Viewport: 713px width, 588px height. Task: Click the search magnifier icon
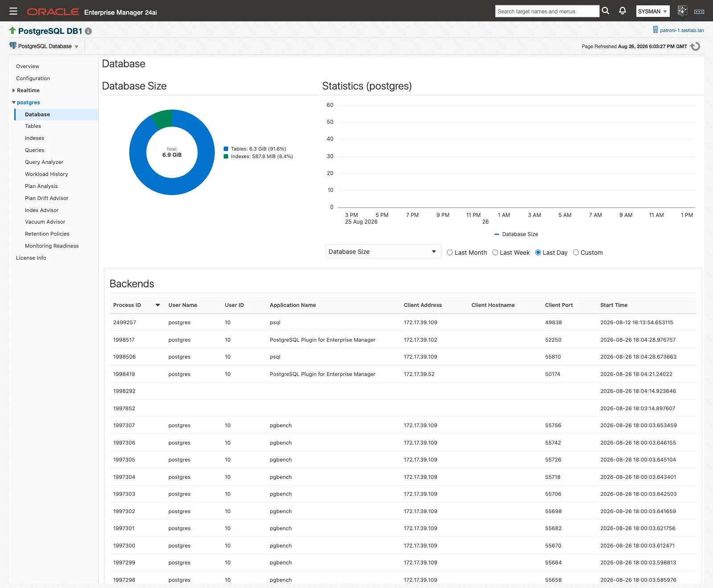point(606,11)
